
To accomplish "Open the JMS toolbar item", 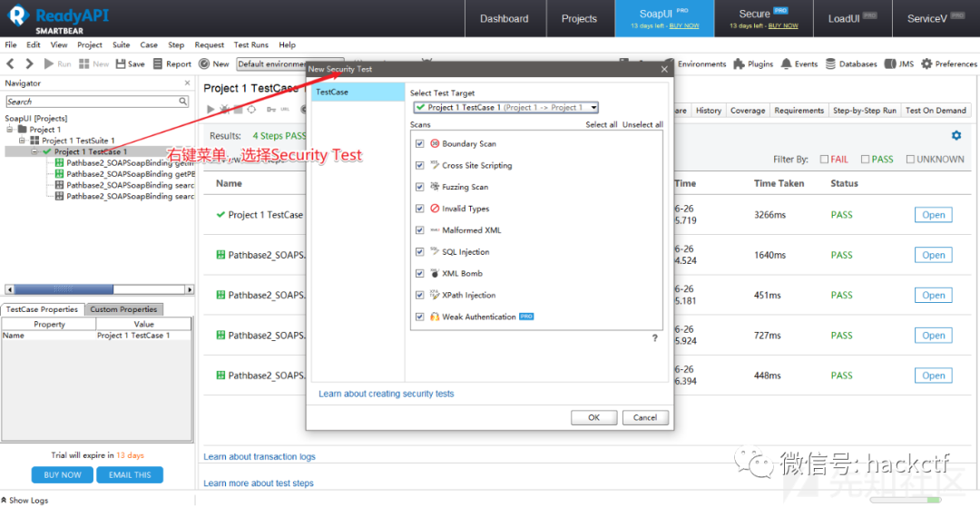I will 898,63.
